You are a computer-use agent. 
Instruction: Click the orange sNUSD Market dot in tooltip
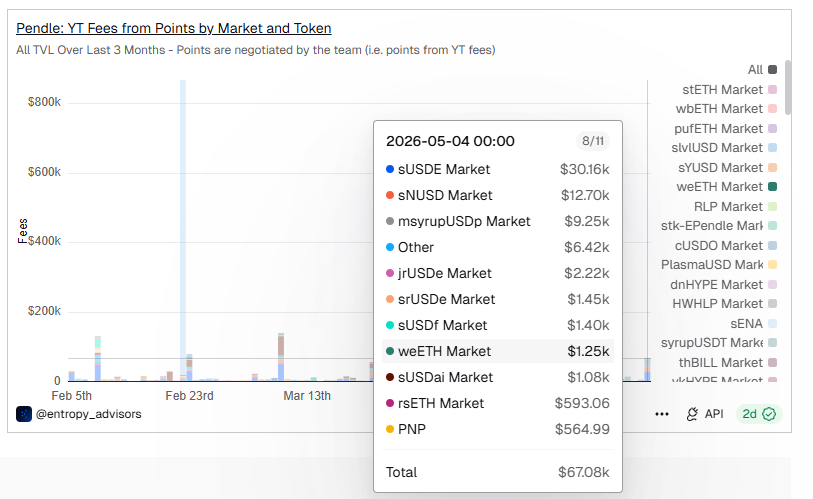(390, 195)
